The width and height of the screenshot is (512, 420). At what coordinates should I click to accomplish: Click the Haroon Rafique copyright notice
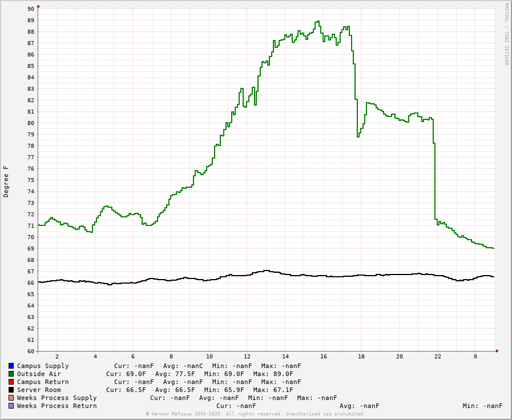(255, 414)
